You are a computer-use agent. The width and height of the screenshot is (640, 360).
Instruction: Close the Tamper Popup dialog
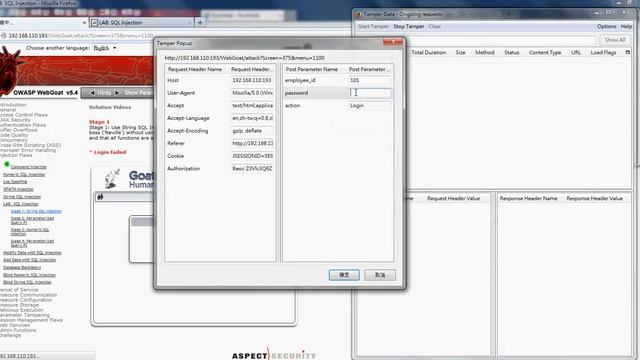[393, 42]
